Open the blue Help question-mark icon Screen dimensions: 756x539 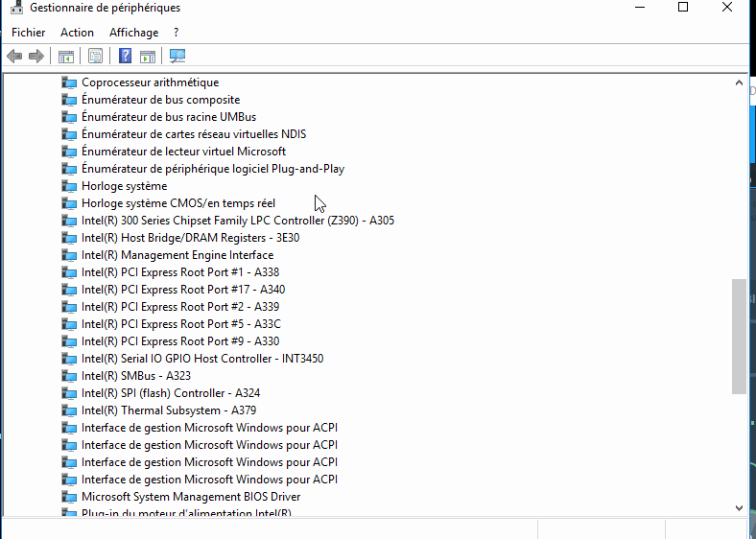(x=125, y=56)
